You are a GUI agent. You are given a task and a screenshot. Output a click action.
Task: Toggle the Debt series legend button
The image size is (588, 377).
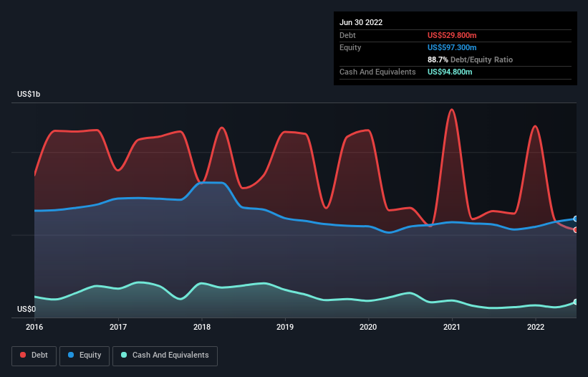point(34,355)
